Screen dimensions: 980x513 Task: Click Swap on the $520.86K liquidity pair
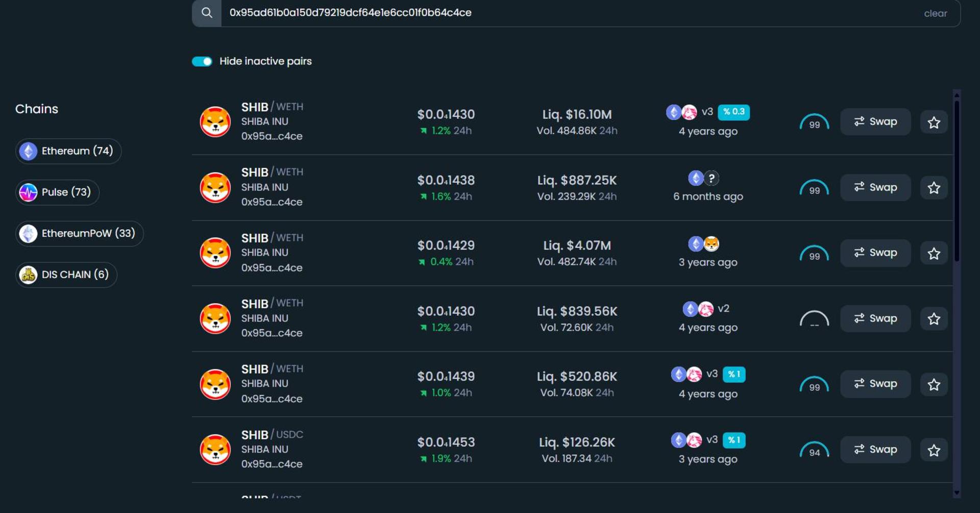pos(875,384)
